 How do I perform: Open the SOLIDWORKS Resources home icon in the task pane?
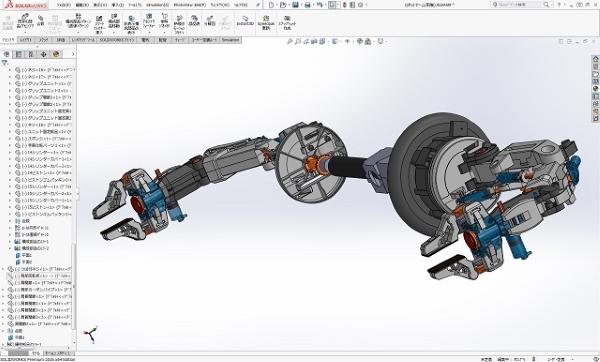tap(595, 59)
